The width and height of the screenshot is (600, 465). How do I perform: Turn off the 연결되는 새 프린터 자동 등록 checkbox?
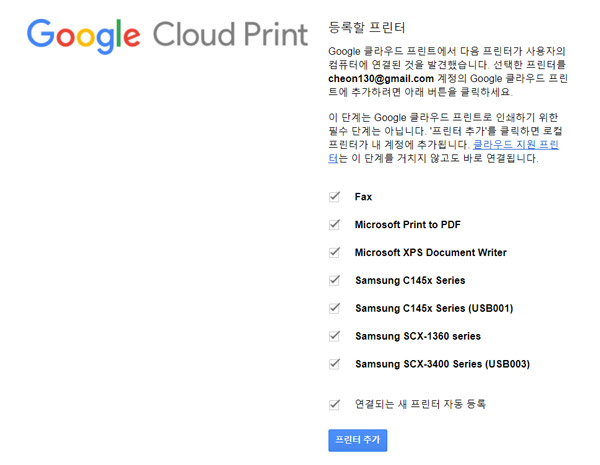[x=334, y=404]
